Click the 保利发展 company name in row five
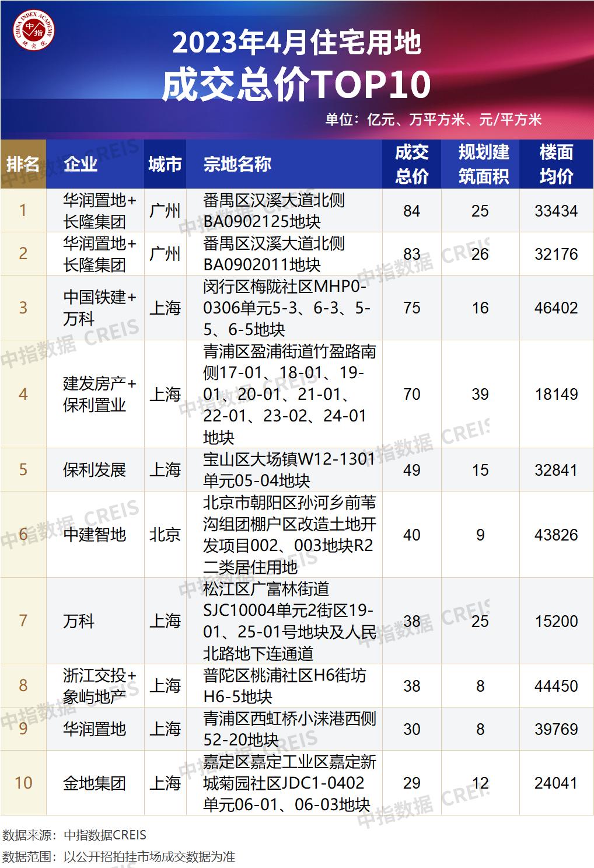 (97, 469)
